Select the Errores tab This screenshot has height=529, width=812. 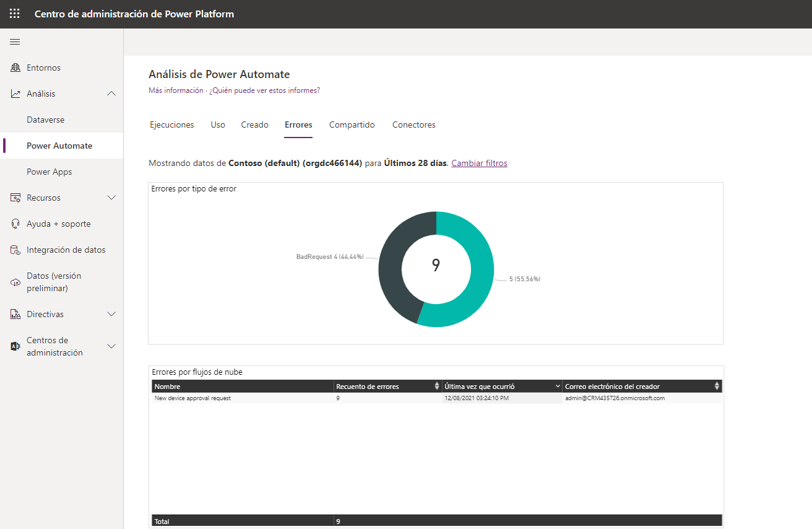pos(298,125)
